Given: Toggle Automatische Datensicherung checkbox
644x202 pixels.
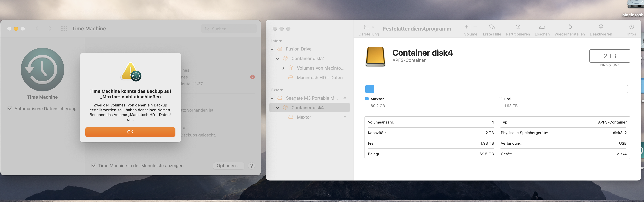Looking at the screenshot, I should (x=10, y=109).
